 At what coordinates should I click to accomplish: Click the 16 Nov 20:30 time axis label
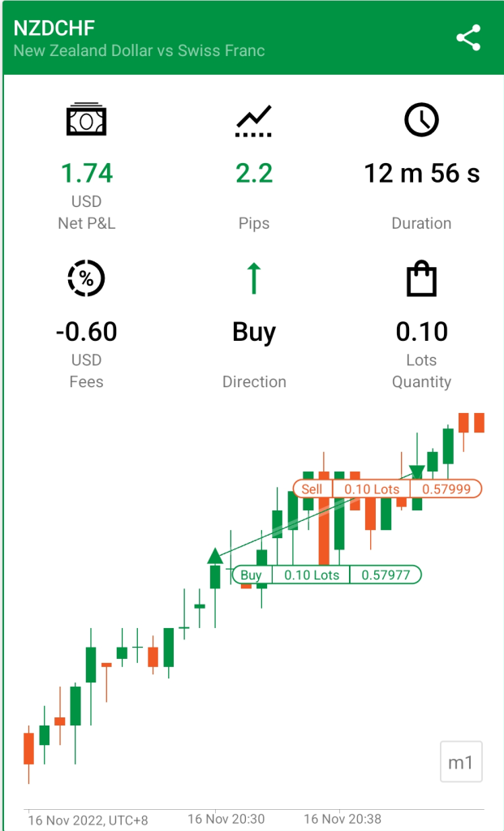coord(226,819)
